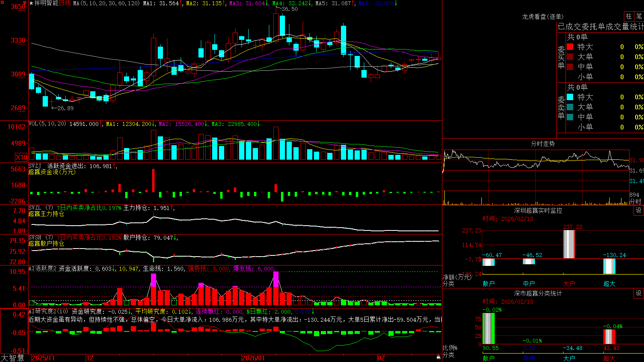Viewport: 644px width, 362px height.
Task: Click the SVZL indicator name
Action: 35,208
